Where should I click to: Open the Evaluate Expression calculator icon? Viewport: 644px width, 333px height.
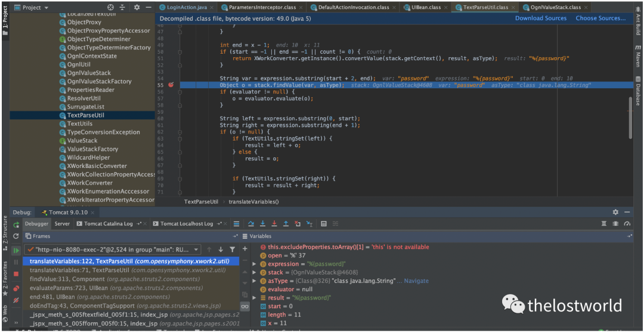coord(324,224)
